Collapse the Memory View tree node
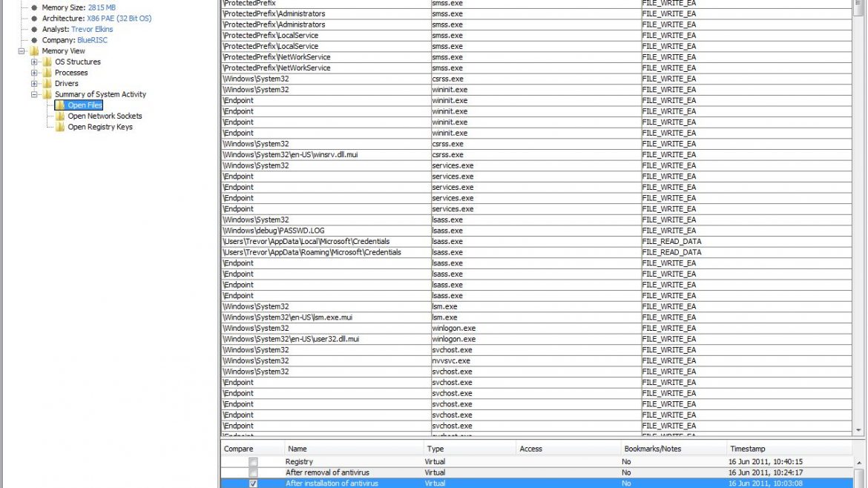The width and height of the screenshot is (868, 488). 21,51
